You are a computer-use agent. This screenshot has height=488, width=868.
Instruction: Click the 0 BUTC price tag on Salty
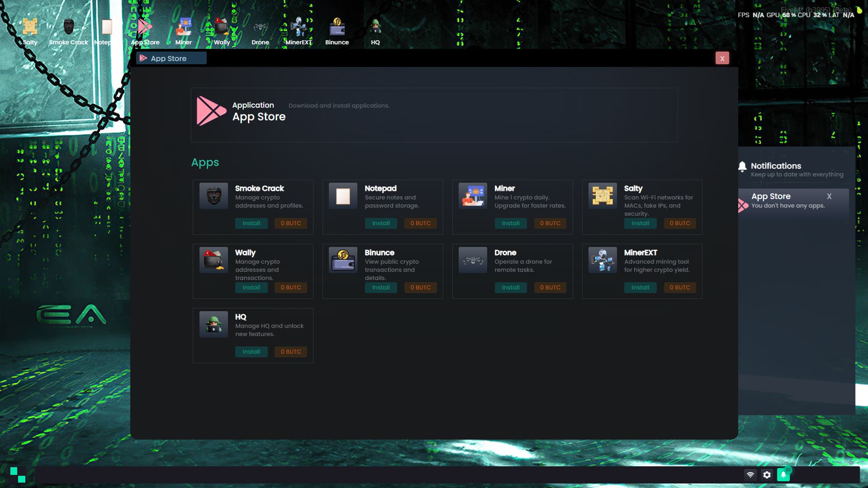pyautogui.click(x=679, y=223)
